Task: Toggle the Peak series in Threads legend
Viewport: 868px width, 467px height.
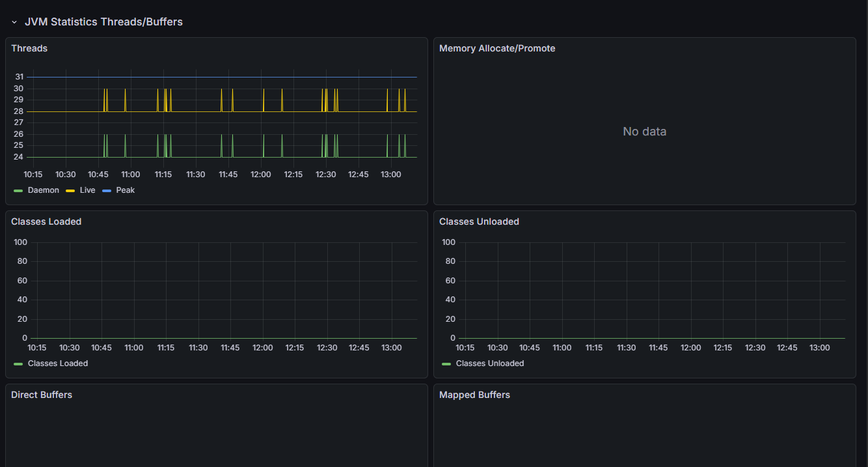Action: 126,190
